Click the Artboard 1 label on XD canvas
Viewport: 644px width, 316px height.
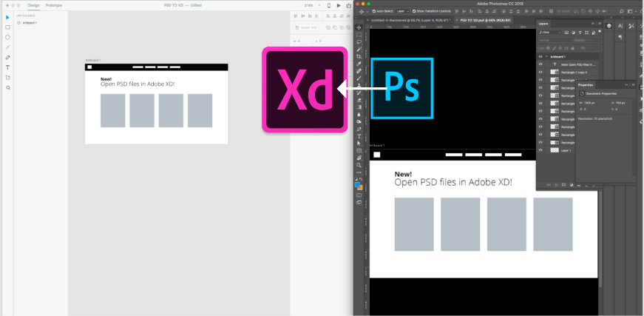pyautogui.click(x=93, y=61)
